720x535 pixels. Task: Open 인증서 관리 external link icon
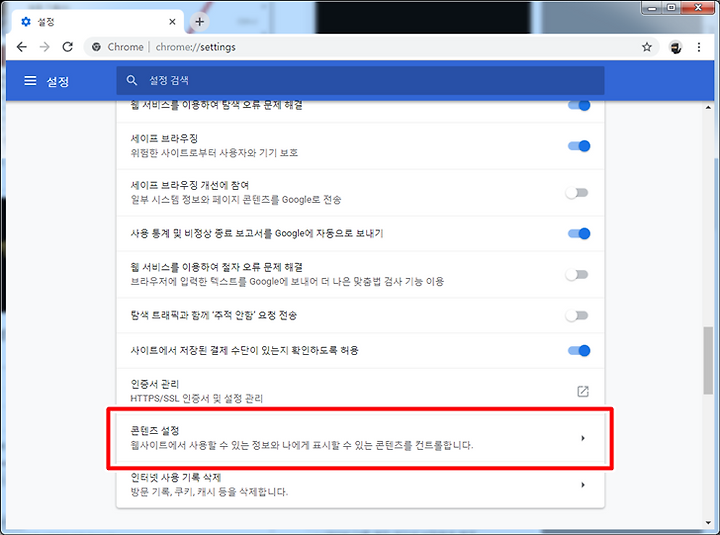[x=583, y=391]
